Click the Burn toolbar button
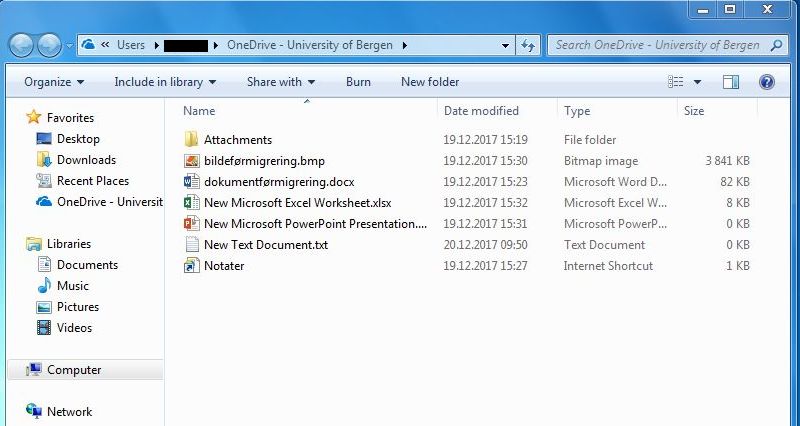800x426 pixels. (x=358, y=82)
